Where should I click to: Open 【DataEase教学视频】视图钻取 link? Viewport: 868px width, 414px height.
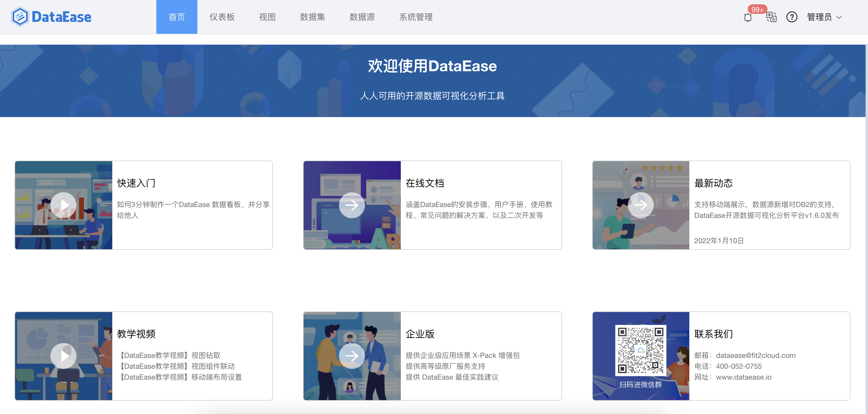(171, 355)
